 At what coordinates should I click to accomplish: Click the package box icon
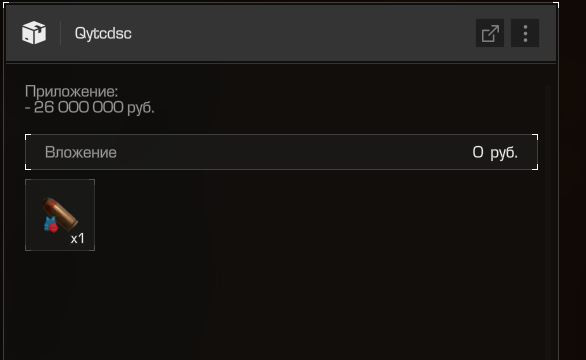click(x=34, y=33)
